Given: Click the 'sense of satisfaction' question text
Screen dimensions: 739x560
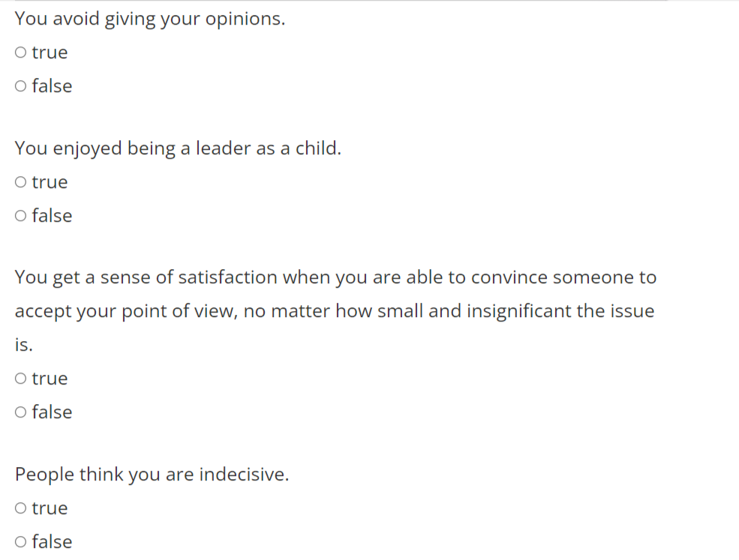Looking at the screenshot, I should (335, 311).
